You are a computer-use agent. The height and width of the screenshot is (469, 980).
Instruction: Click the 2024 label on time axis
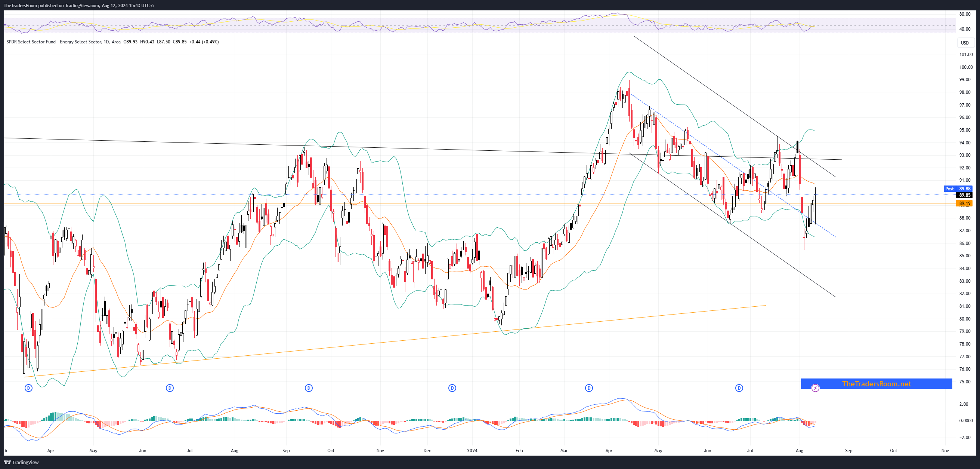(x=472, y=450)
